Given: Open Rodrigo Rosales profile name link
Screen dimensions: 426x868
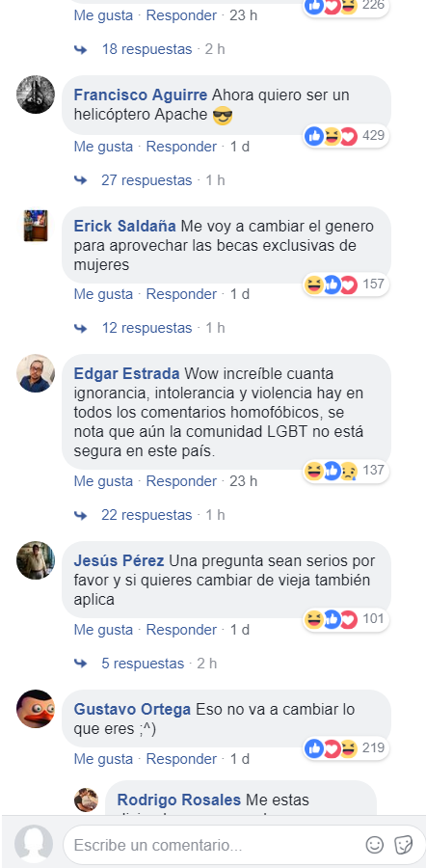Looking at the screenshot, I should [x=179, y=800].
